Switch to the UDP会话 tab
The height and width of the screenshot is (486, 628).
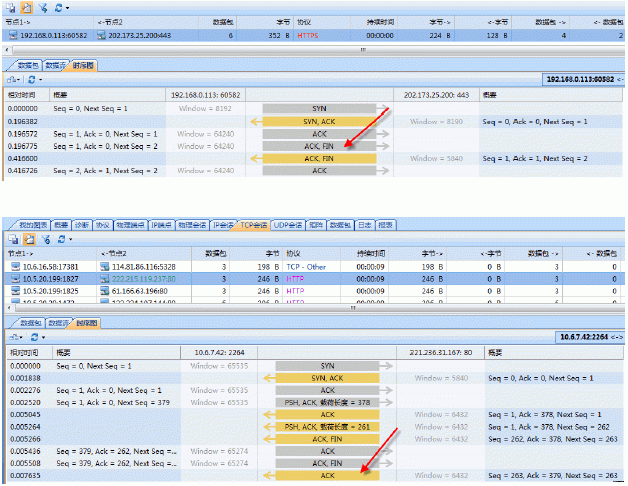289,225
